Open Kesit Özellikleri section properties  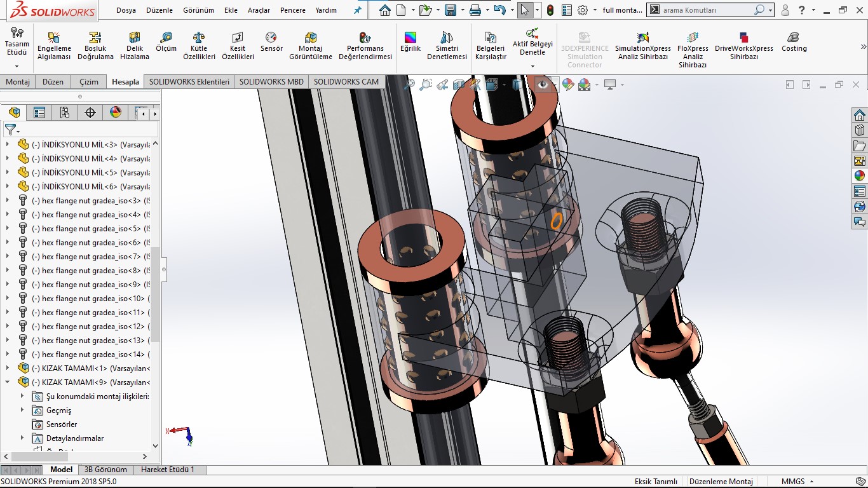coord(238,46)
